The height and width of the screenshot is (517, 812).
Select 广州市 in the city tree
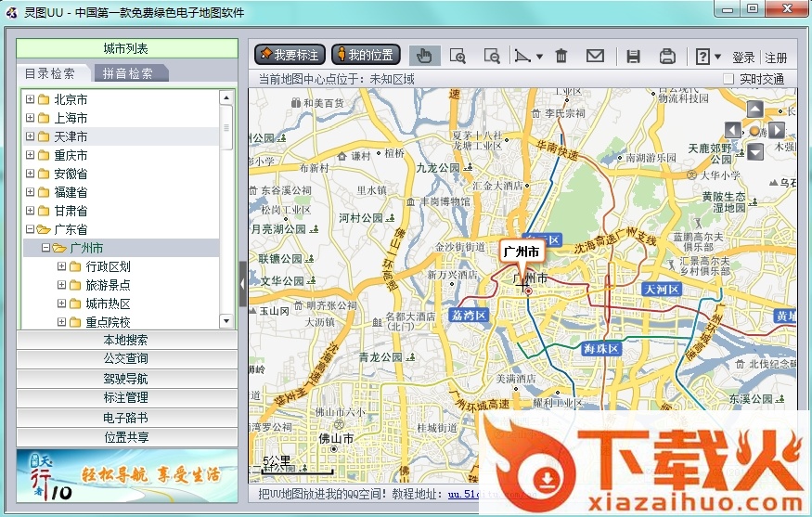86,248
